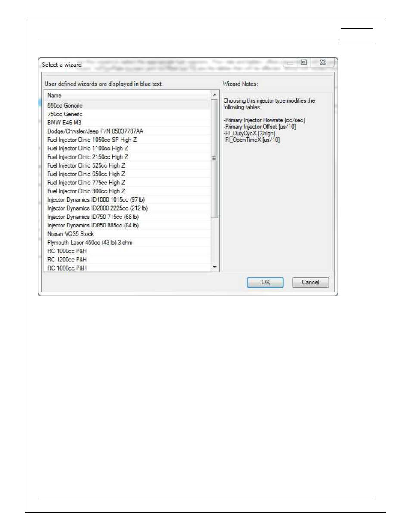The width and height of the screenshot is (411, 532).
Task: Select Fuel Injector Clinic 2150cc High Z
Action: 127,157
